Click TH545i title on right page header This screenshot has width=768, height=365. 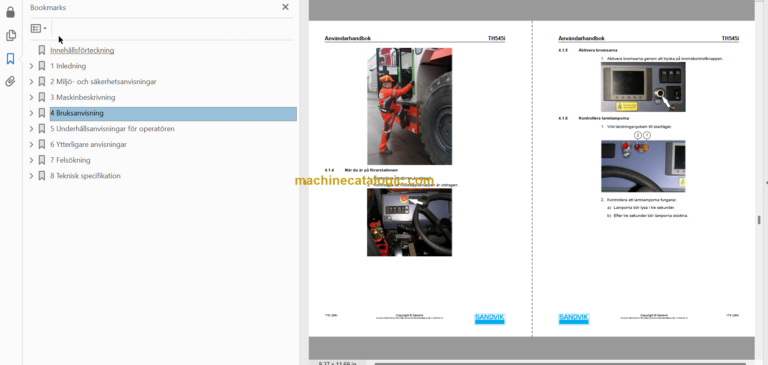(730, 38)
